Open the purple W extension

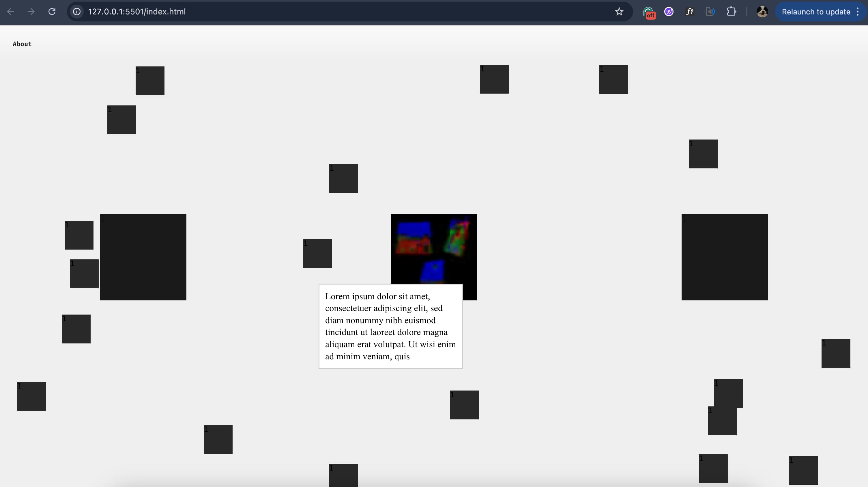pos(669,12)
